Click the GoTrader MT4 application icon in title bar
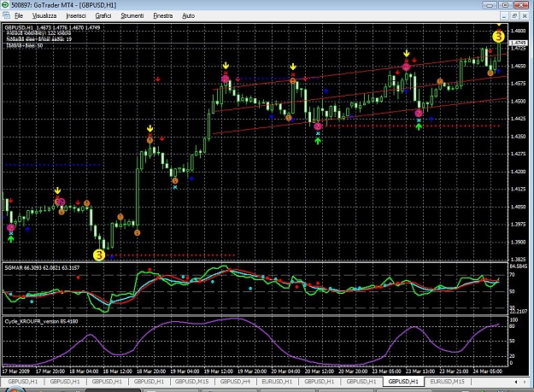534x392 pixels. coord(5,5)
